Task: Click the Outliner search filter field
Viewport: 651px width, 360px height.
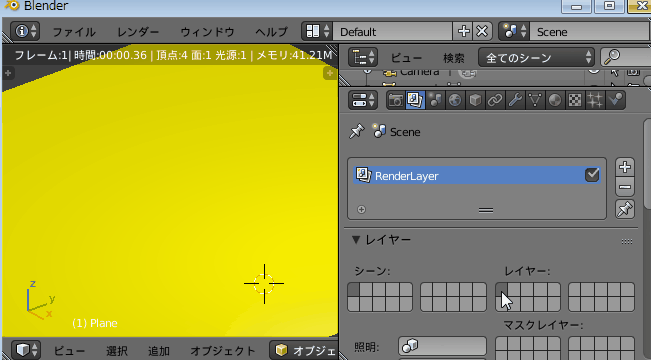Action: (626, 57)
